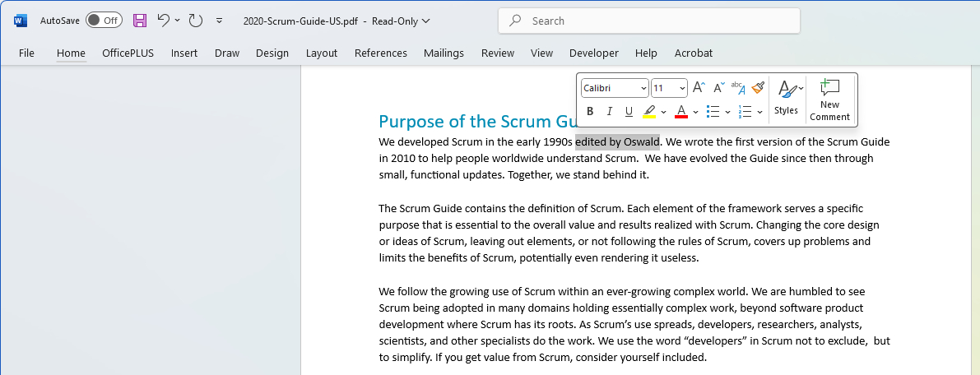
Task: Open the Developer tab
Action: [594, 53]
